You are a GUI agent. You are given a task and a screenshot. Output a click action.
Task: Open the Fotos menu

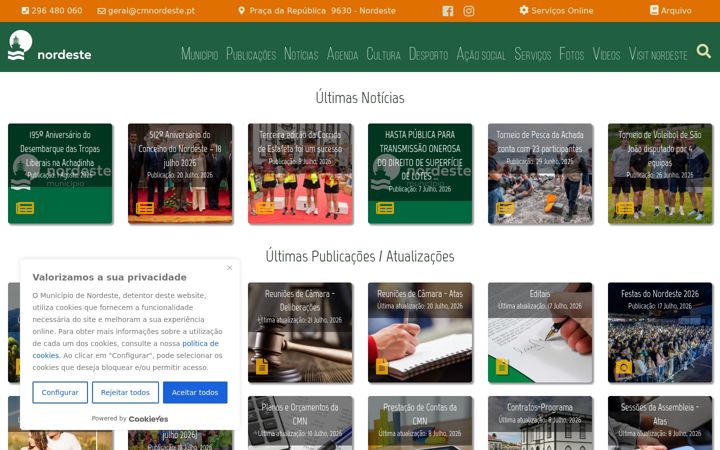tap(572, 54)
